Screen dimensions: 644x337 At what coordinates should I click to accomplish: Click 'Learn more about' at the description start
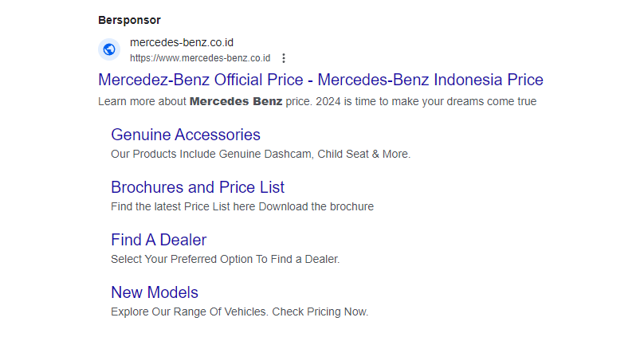142,101
